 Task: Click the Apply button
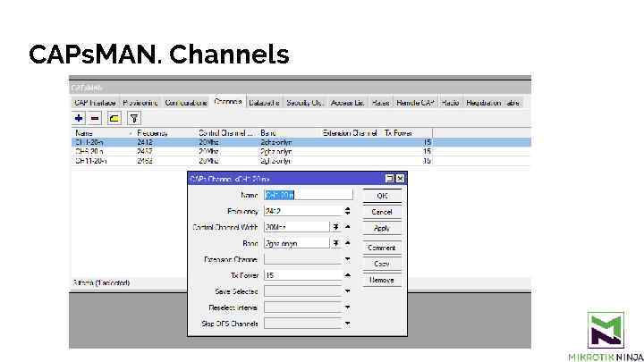tap(382, 228)
